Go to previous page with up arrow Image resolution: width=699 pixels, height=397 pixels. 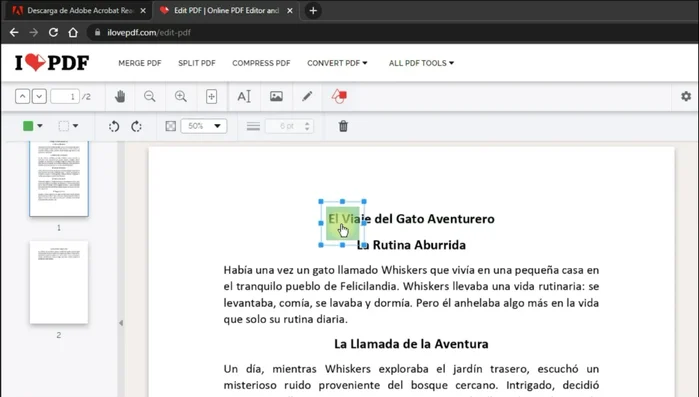22,96
